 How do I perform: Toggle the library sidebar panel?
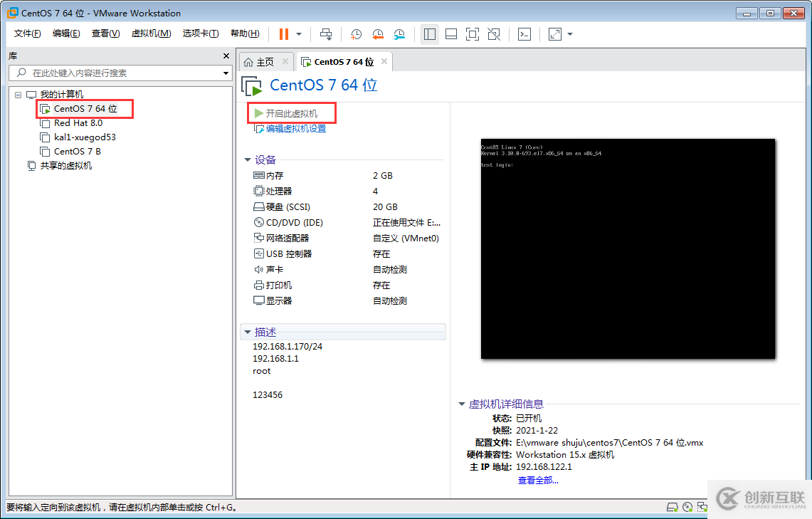coord(429,33)
